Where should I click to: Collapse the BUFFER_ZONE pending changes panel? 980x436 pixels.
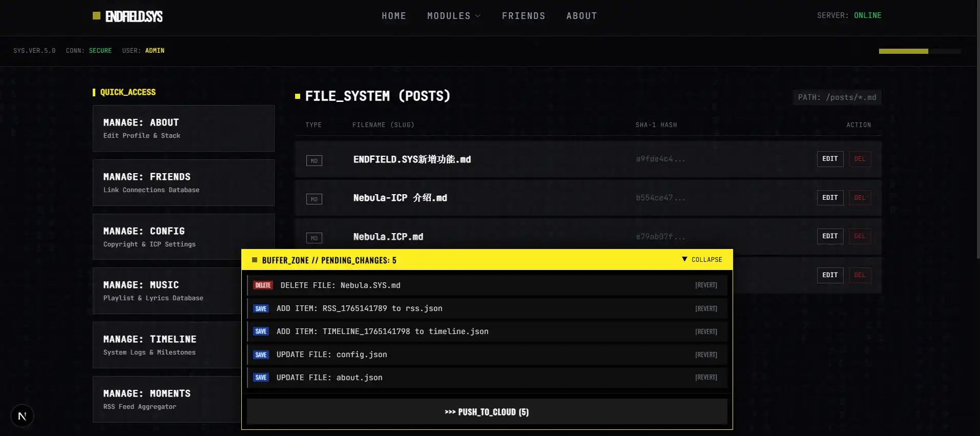[702, 260]
